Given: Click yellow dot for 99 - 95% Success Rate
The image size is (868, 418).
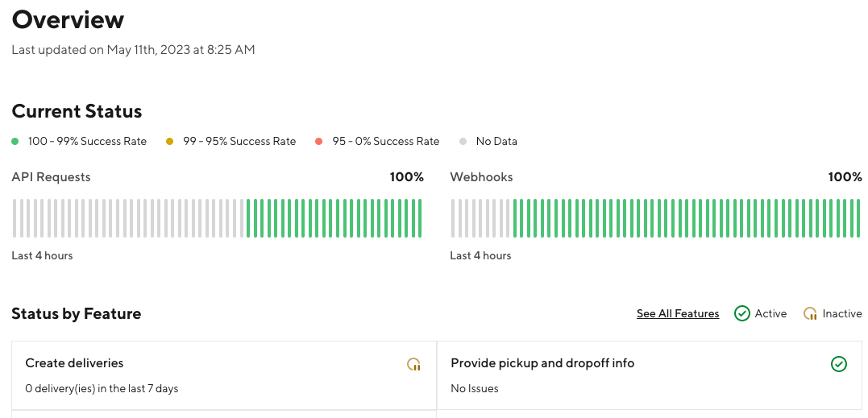Looking at the screenshot, I should click(170, 142).
